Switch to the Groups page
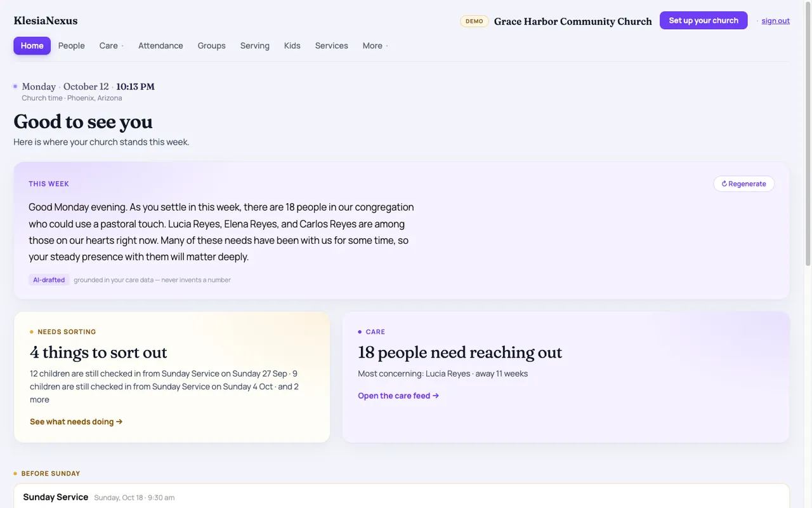 (211, 46)
